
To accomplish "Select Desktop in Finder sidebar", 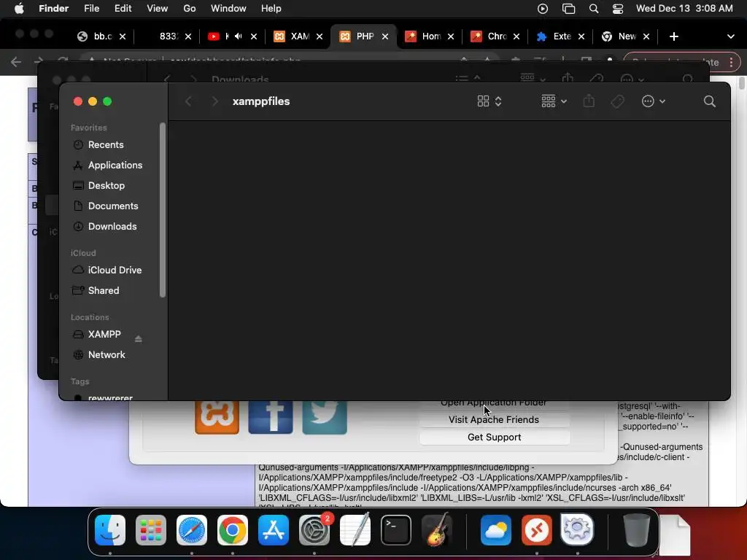I will pos(107,186).
